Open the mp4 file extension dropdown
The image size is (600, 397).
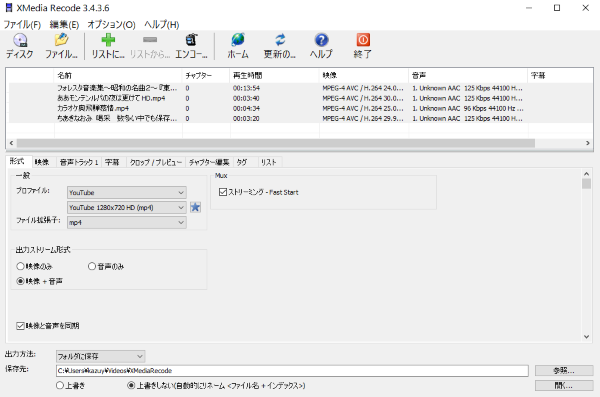coord(127,222)
